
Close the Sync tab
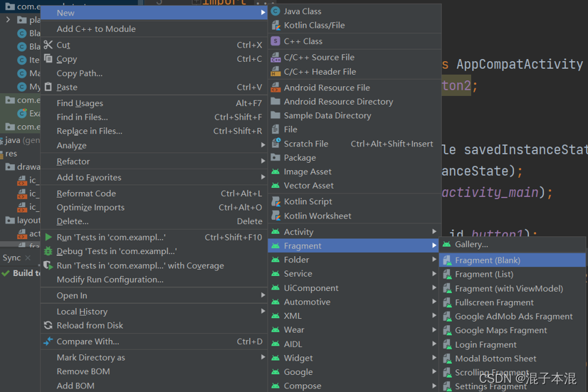pos(28,258)
